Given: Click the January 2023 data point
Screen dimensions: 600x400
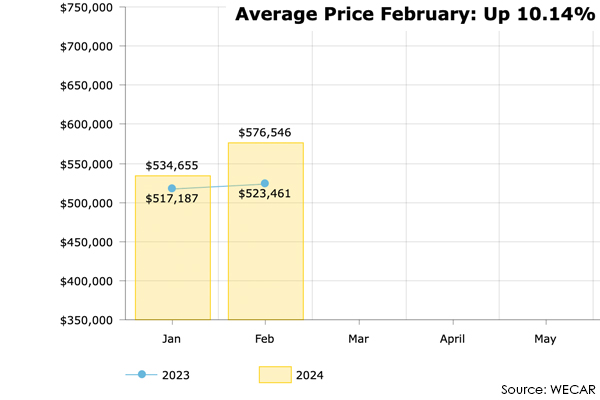Looking at the screenshot, I should (172, 188).
